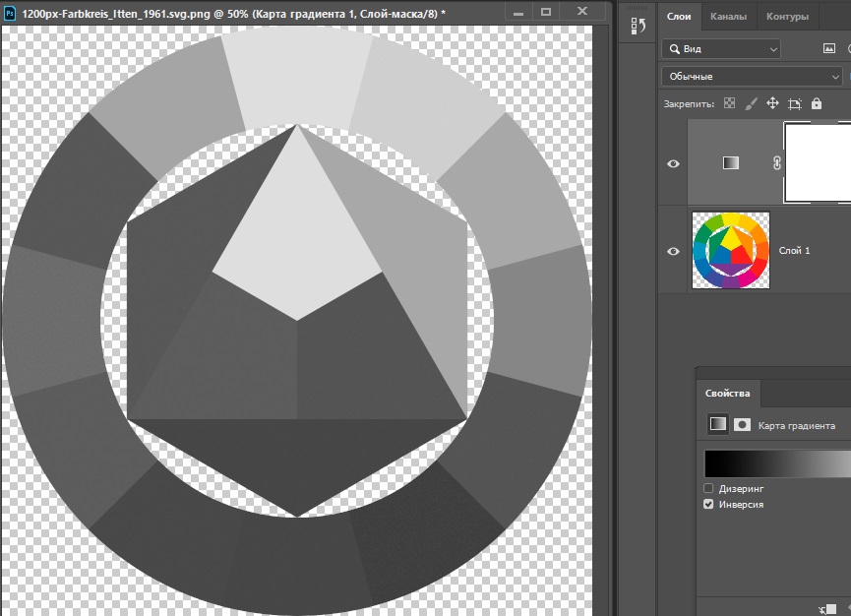Hide the Слой 1 layer

[x=673, y=251]
